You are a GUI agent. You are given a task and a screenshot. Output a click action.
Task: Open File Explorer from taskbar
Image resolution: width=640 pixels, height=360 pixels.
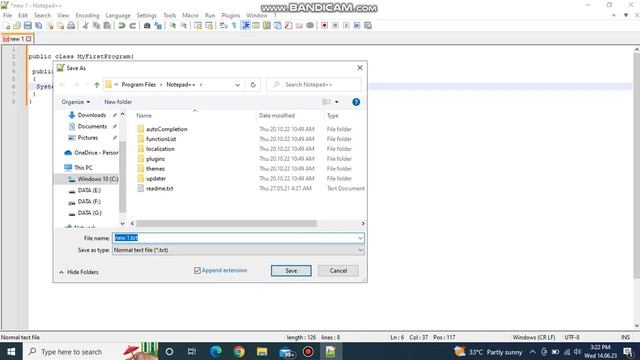pos(262,351)
